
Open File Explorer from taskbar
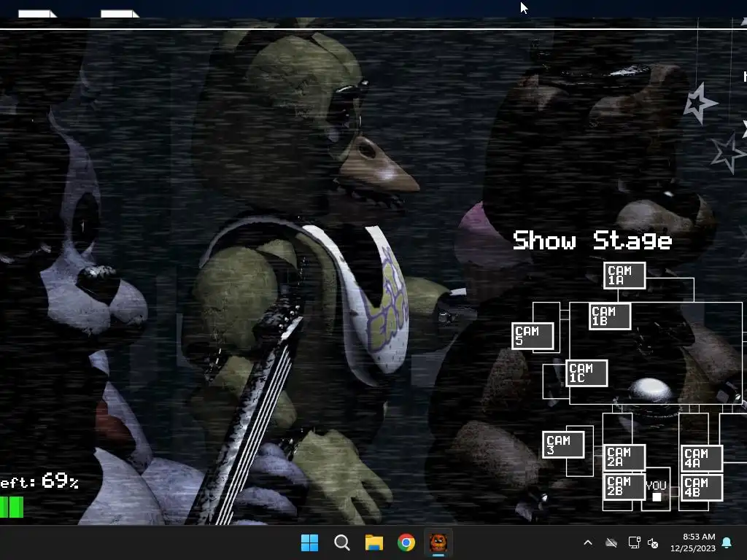[x=374, y=542]
